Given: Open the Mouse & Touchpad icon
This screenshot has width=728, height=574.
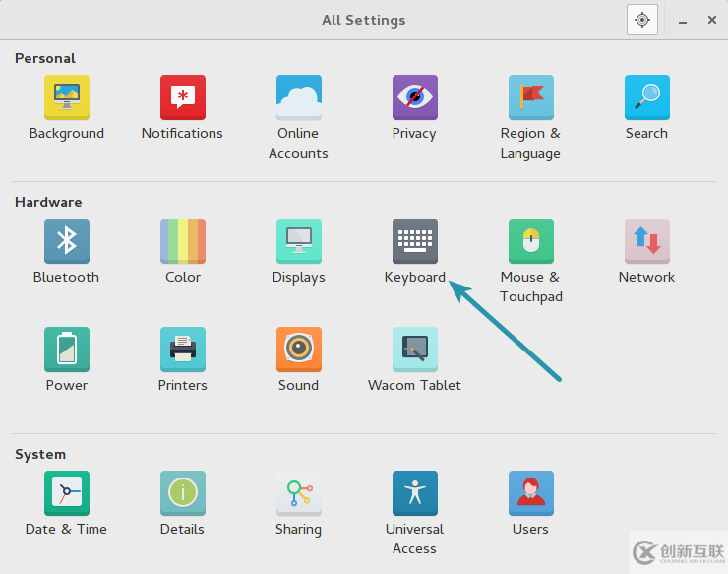Looking at the screenshot, I should [531, 241].
